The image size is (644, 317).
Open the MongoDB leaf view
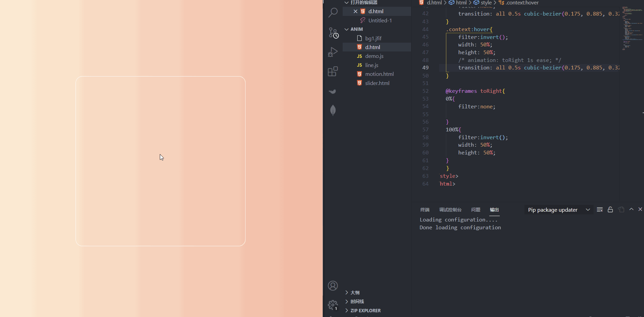[x=333, y=110]
